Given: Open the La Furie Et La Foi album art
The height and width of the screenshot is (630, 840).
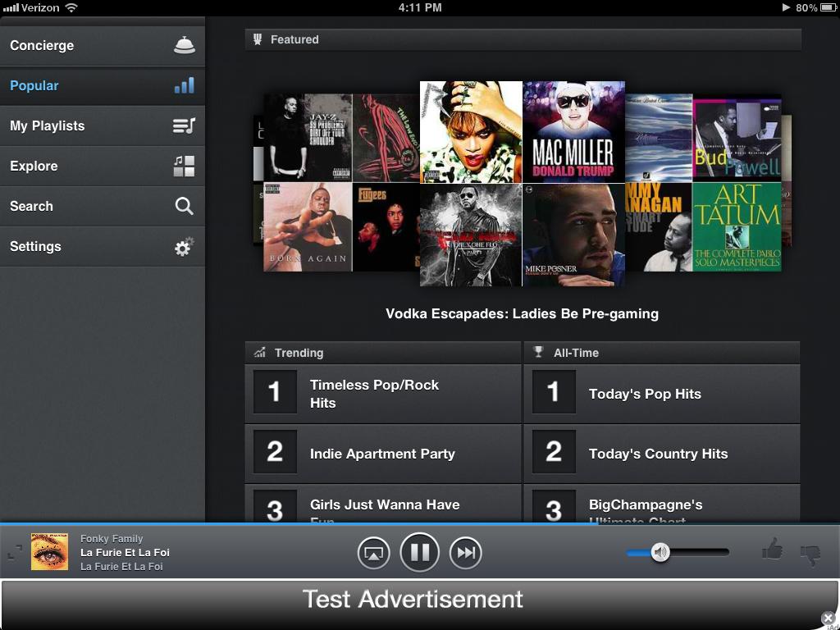Looking at the screenshot, I should pos(49,552).
